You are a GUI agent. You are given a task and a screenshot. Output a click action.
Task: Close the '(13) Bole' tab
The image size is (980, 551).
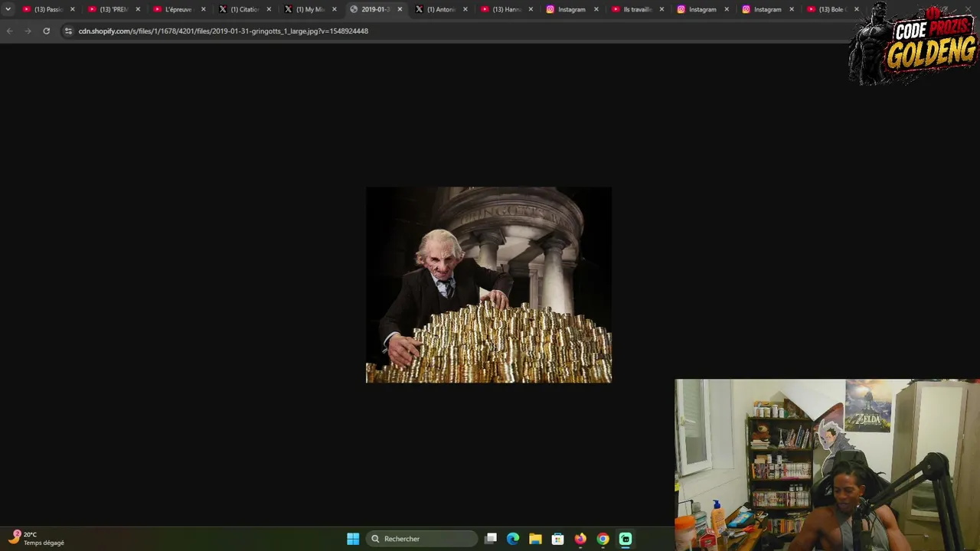tap(857, 9)
